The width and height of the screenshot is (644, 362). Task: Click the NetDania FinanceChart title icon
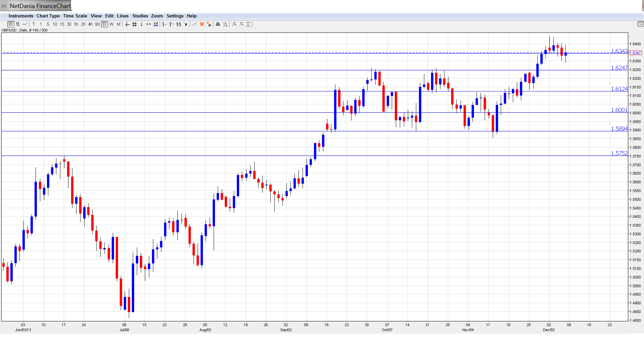(4, 6)
